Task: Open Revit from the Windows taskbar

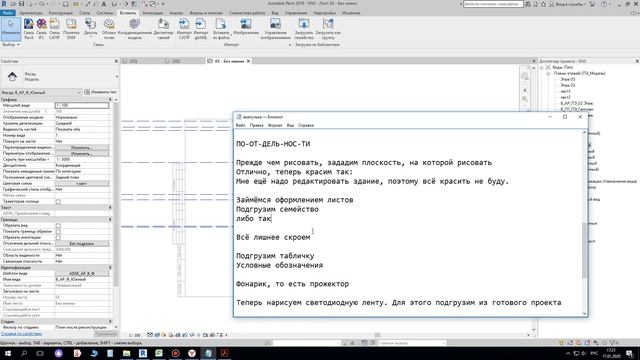Action: coord(143,353)
